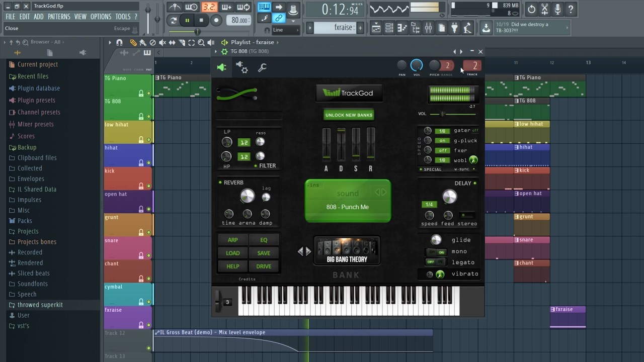Click the green plug icon in TG 808

tap(222, 67)
